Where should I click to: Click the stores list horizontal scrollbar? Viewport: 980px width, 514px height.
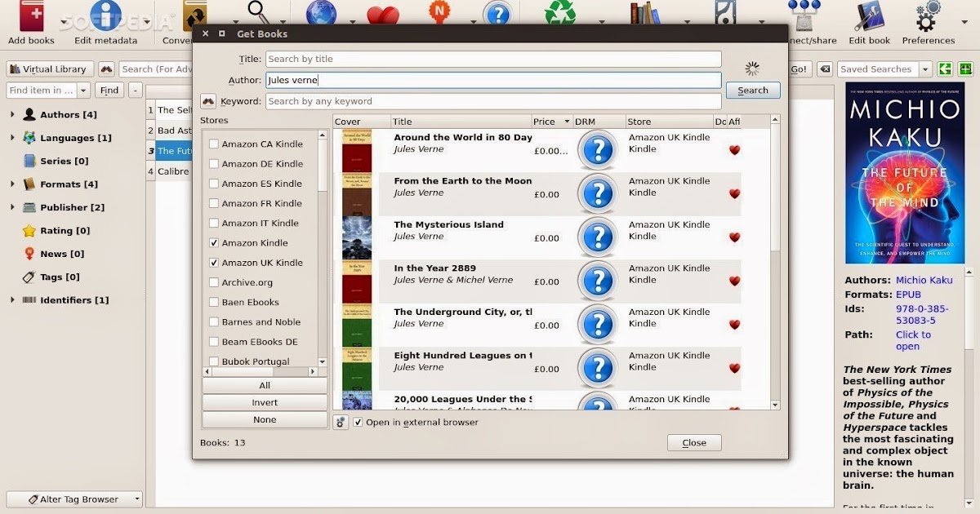(x=260, y=371)
